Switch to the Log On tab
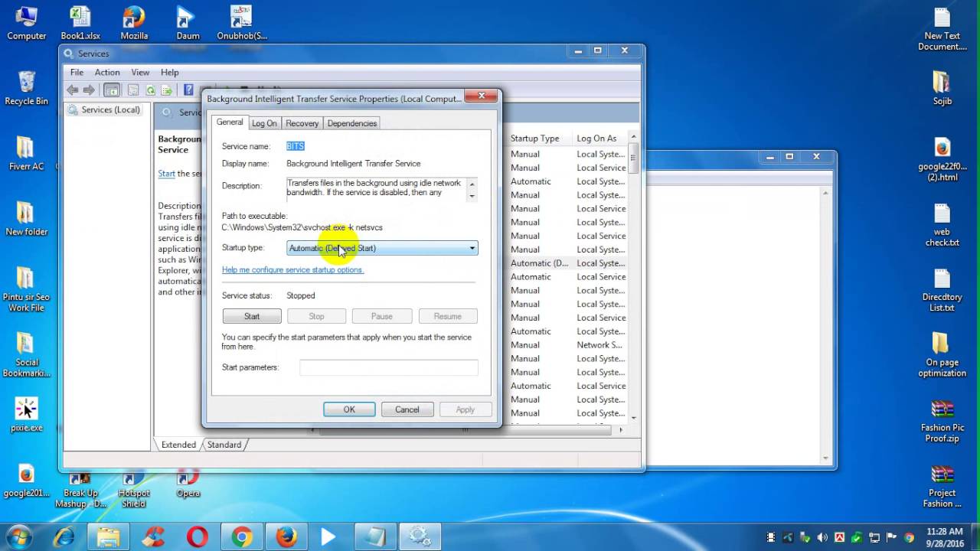Image resolution: width=980 pixels, height=551 pixels. click(264, 123)
